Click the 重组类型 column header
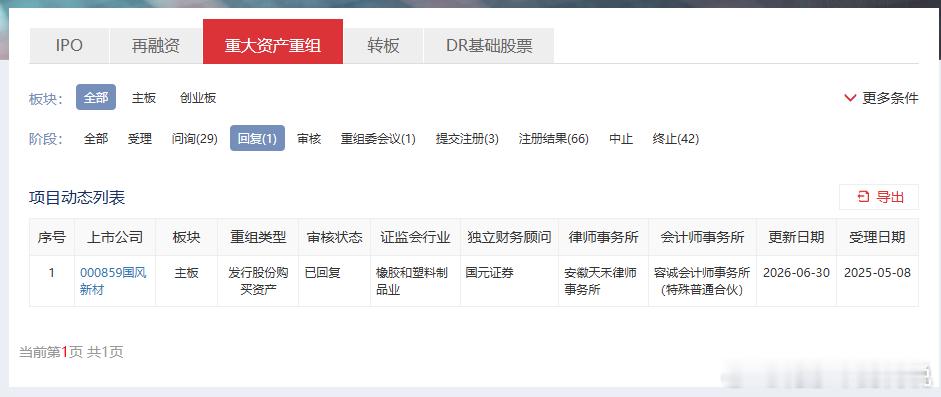 pos(258,237)
